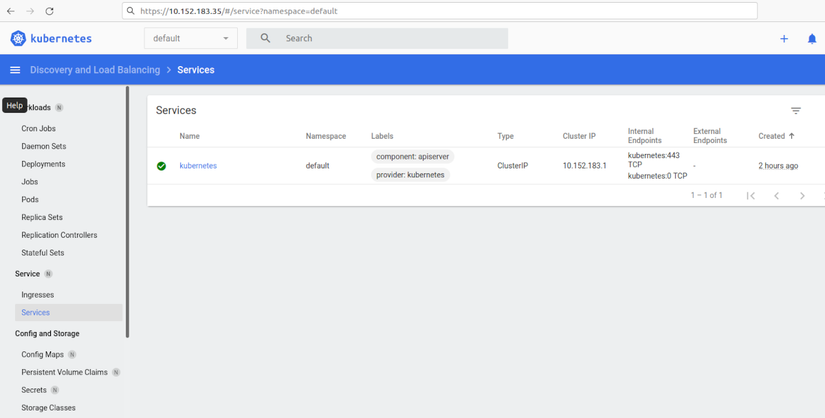Click the Cluster IP column header

click(x=579, y=136)
